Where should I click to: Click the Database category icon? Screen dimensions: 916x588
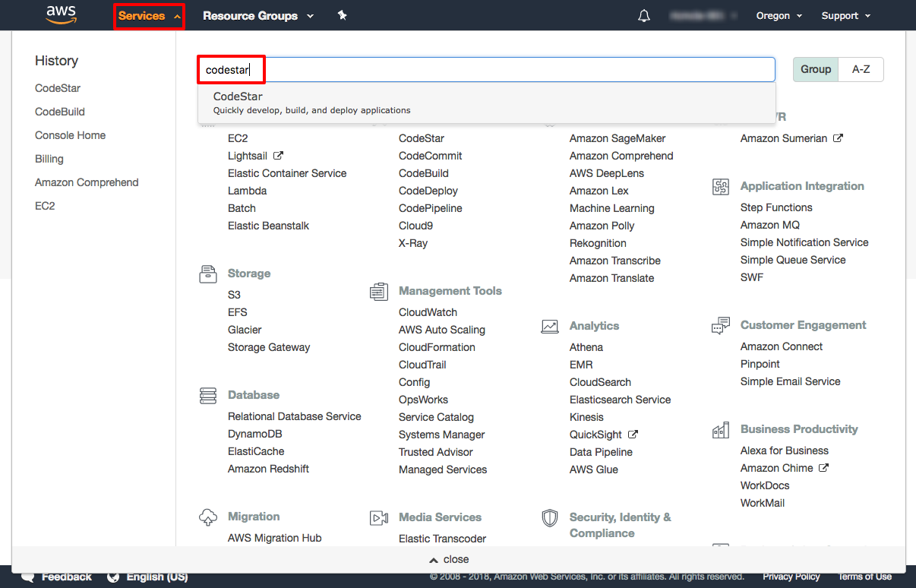coord(208,395)
